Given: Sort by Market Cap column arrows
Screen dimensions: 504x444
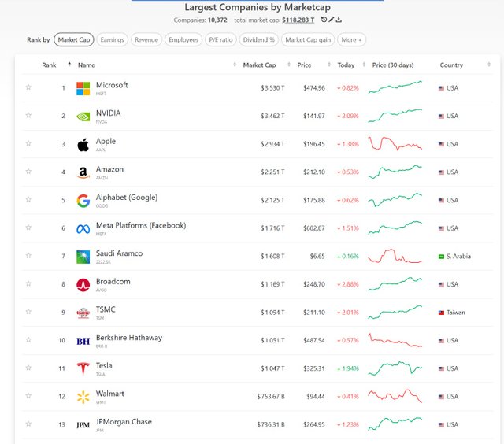Looking at the screenshot, I should pyautogui.click(x=289, y=65).
